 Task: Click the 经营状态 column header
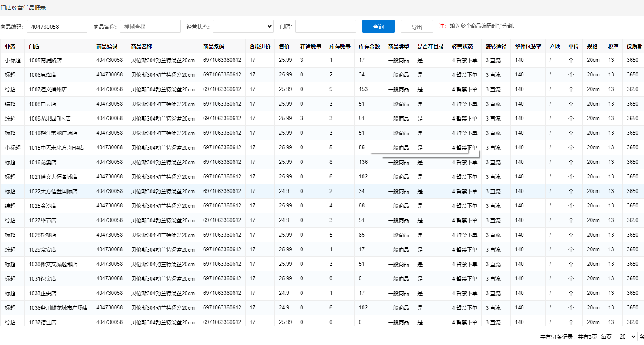(x=462, y=47)
